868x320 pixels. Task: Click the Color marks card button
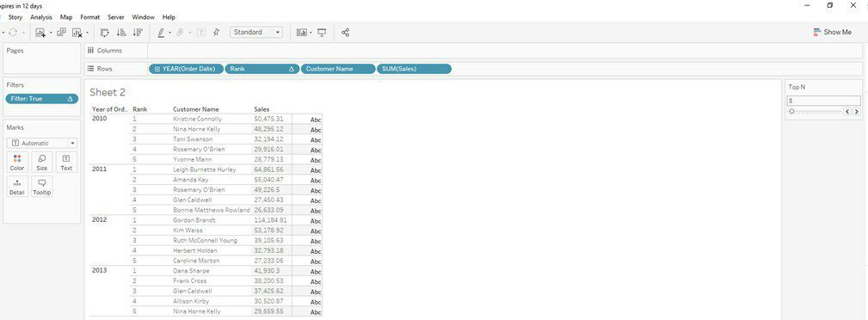click(x=17, y=163)
